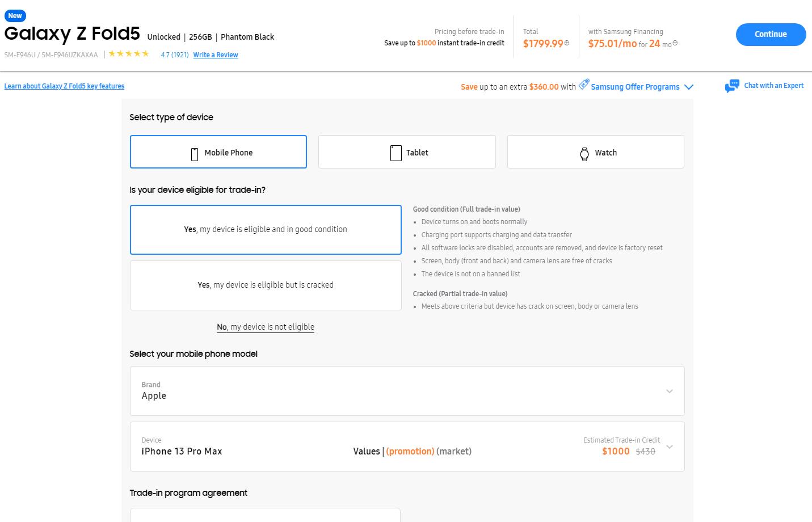
Task: Open the Write a Review link
Action: pos(216,55)
